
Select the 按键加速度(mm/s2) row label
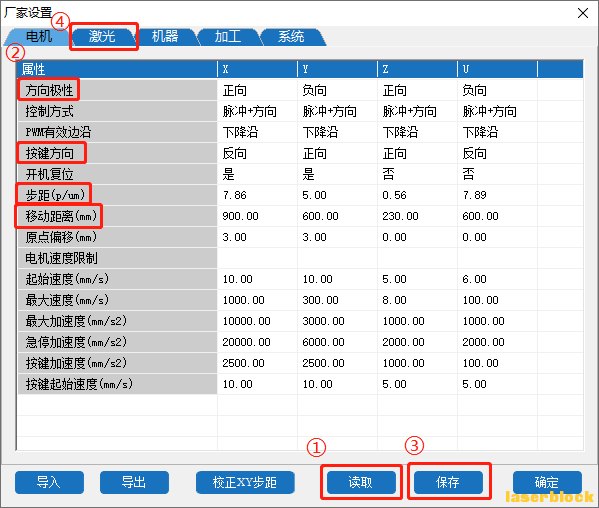(x=118, y=363)
